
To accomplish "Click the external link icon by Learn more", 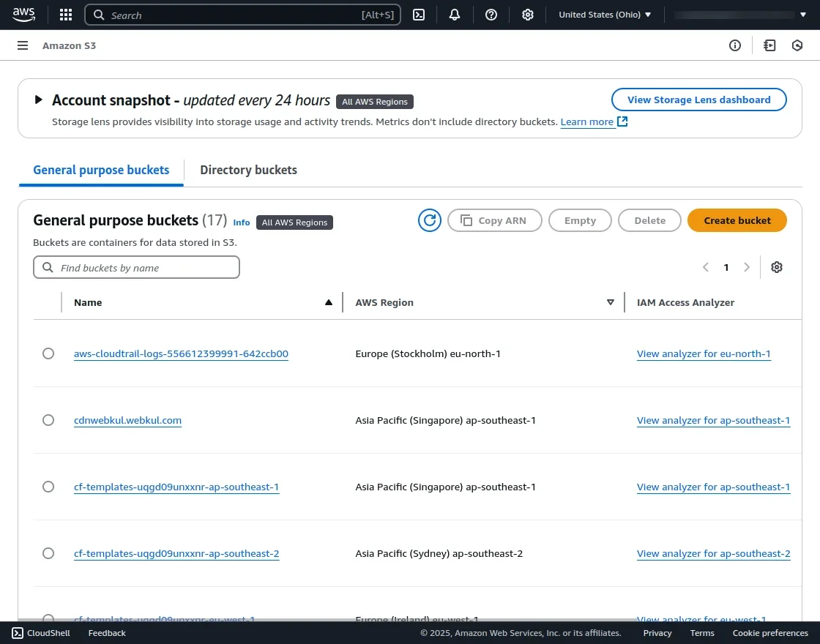I will tap(622, 121).
